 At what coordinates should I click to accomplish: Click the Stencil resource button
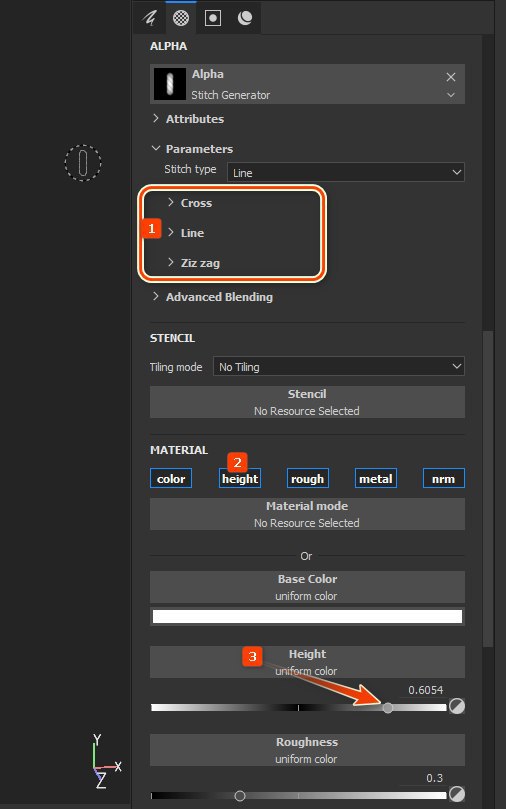point(307,402)
